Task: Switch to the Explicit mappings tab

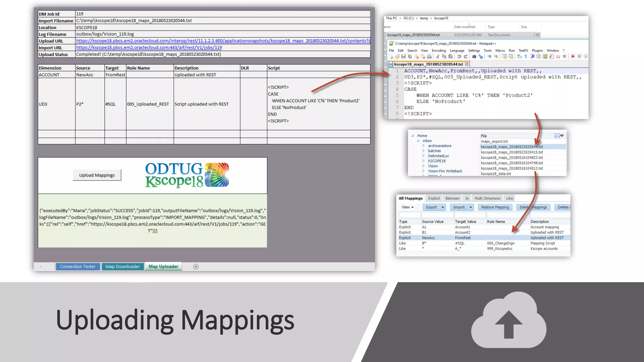Action: point(434,198)
